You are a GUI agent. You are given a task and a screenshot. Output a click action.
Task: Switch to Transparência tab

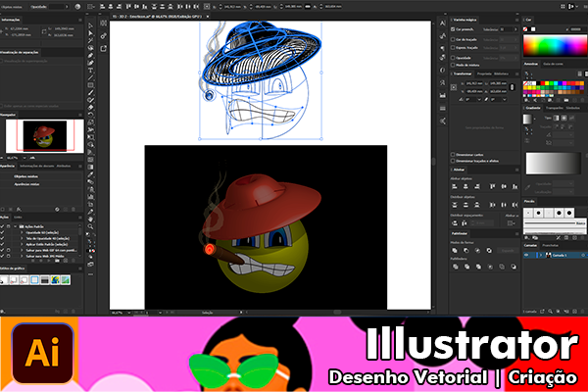coord(555,108)
